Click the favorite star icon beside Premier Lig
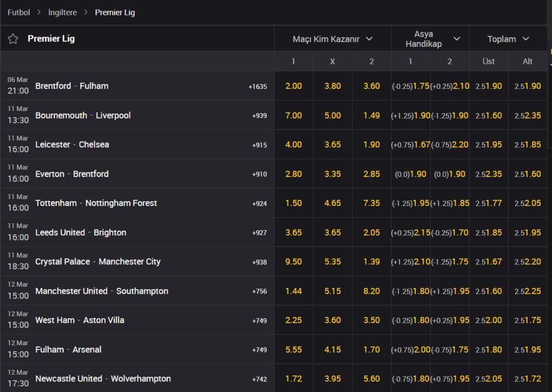The height and width of the screenshot is (392, 552). (13, 39)
